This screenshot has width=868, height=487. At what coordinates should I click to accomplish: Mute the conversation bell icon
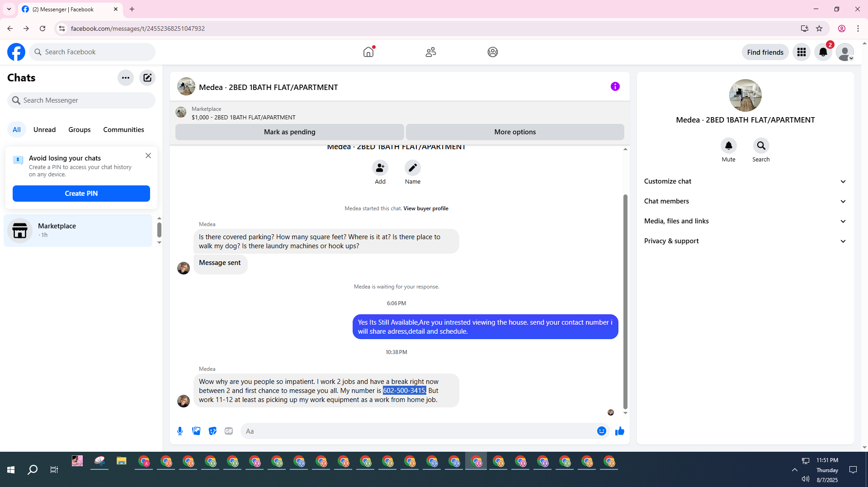729,146
